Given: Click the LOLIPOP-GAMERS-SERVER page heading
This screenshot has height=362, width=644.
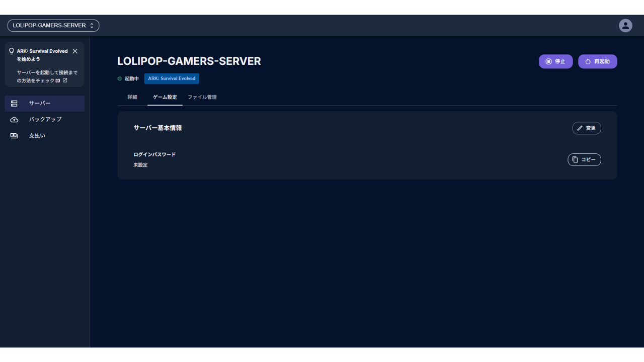Looking at the screenshot, I should (189, 61).
